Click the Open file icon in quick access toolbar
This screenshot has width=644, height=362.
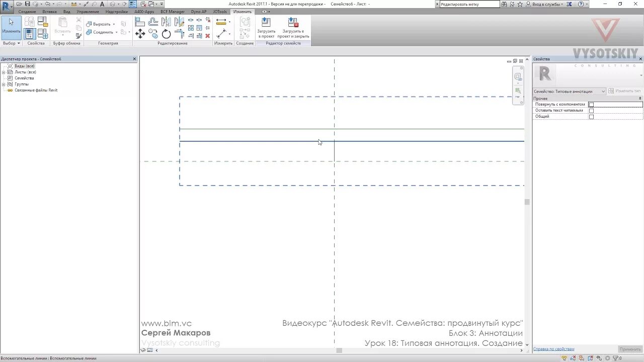pyautogui.click(x=20, y=4)
